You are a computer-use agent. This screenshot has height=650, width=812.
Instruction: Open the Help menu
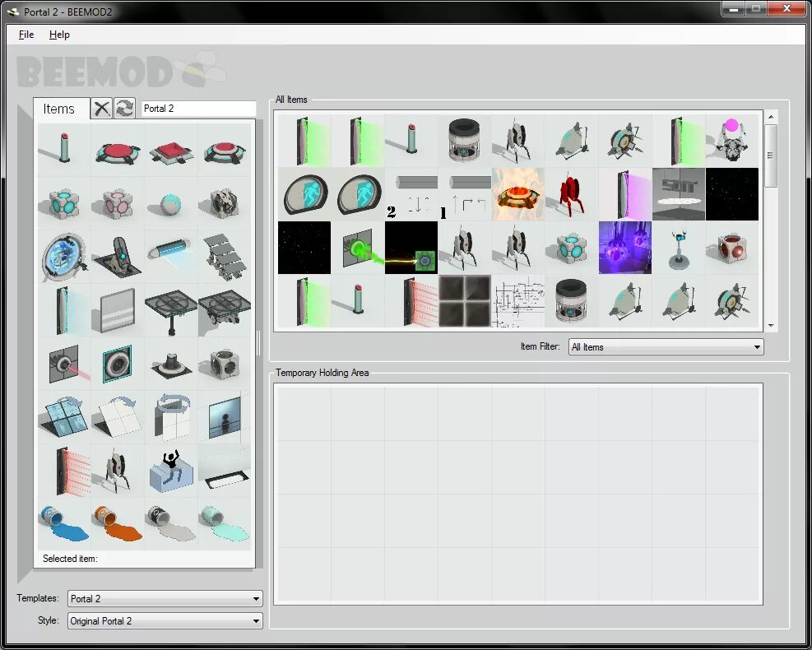(x=59, y=35)
